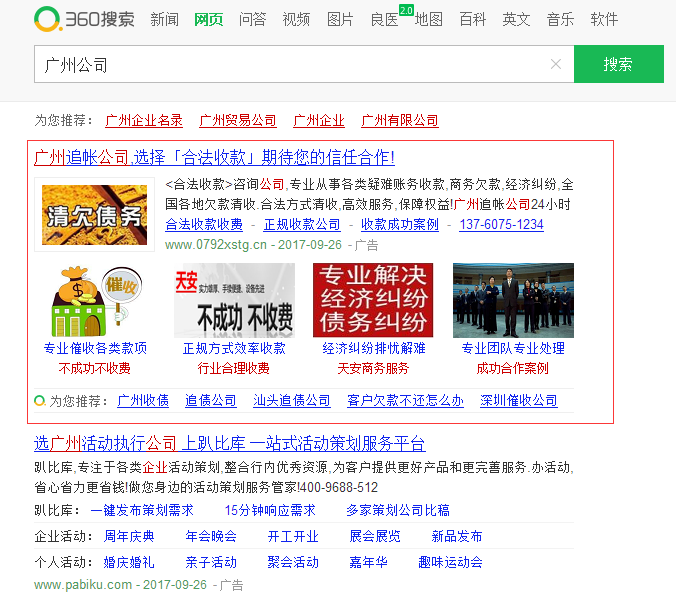Click inside the 广州公司 search field
676x601 pixels.
pyautogui.click(x=290, y=64)
